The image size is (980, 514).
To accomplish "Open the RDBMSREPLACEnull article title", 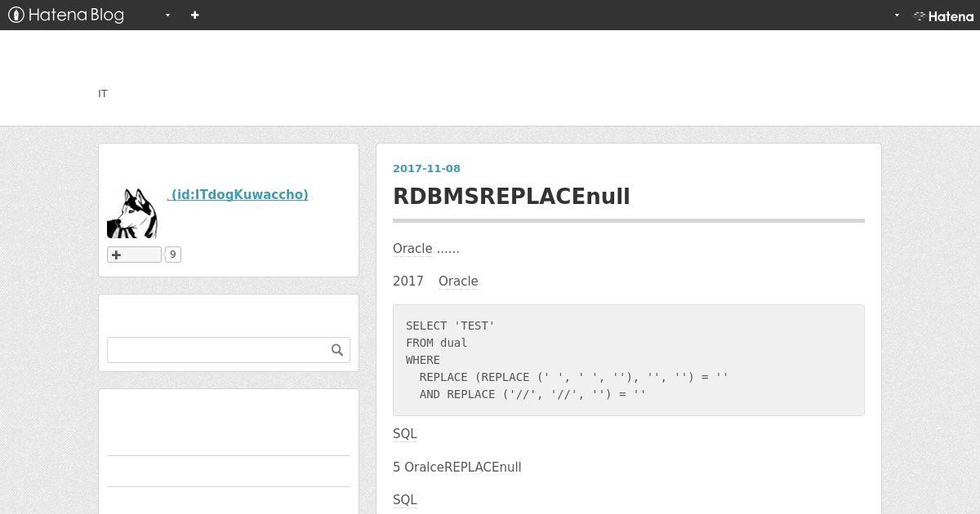I will (x=511, y=197).
